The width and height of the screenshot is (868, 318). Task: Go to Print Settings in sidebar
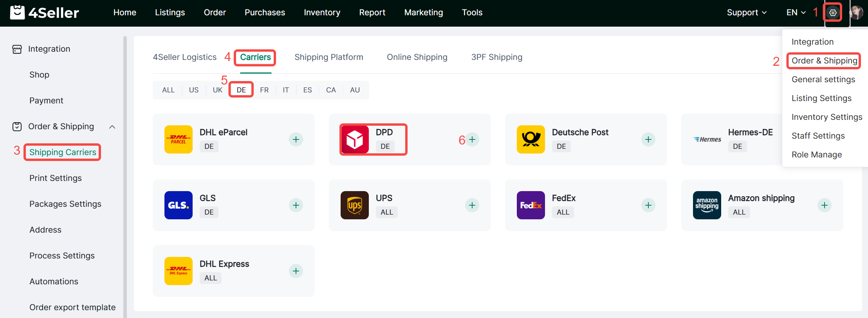[x=56, y=178]
